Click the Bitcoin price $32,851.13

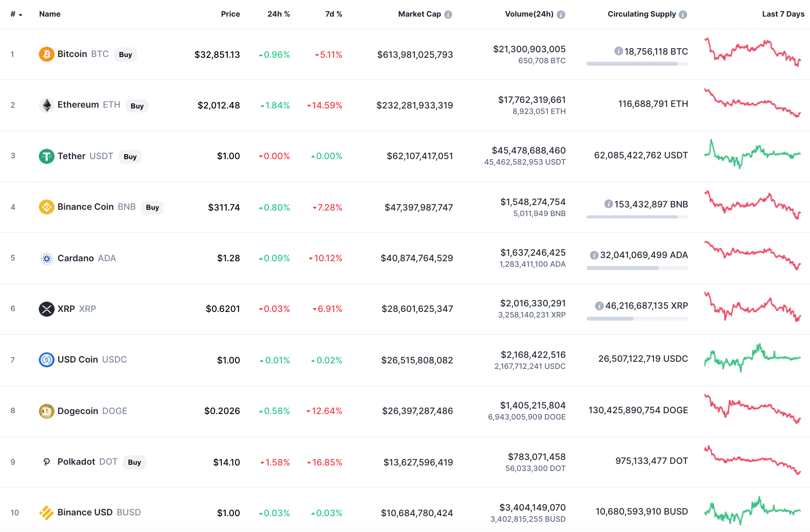[217, 55]
